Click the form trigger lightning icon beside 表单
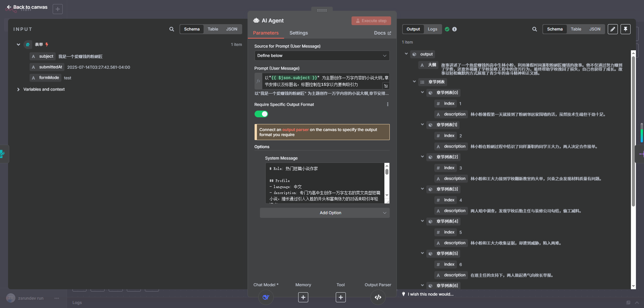Image resolution: width=644 pixels, height=308 pixels. pos(47,44)
